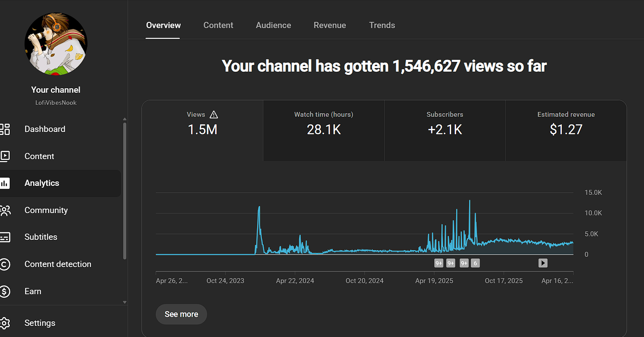Image resolution: width=644 pixels, height=337 pixels.
Task: Open Community via its people icon
Action: click(5, 210)
